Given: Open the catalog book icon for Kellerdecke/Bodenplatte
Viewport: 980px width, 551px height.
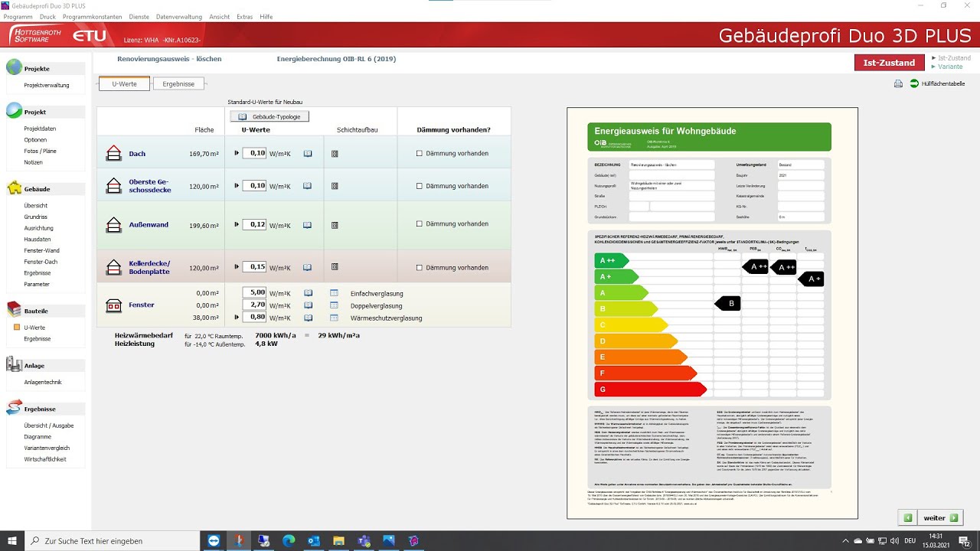Looking at the screenshot, I should (x=308, y=267).
